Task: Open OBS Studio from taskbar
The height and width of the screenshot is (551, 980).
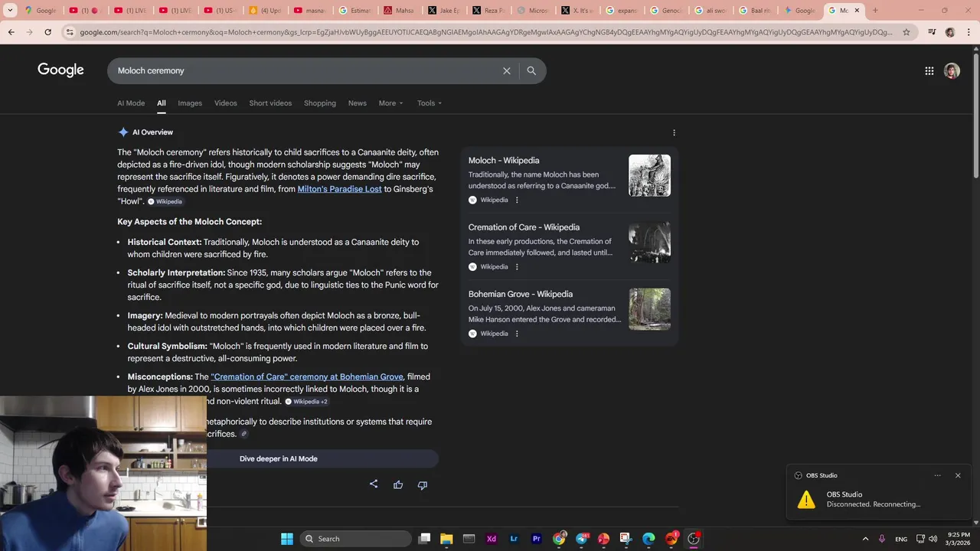Action: tap(694, 539)
